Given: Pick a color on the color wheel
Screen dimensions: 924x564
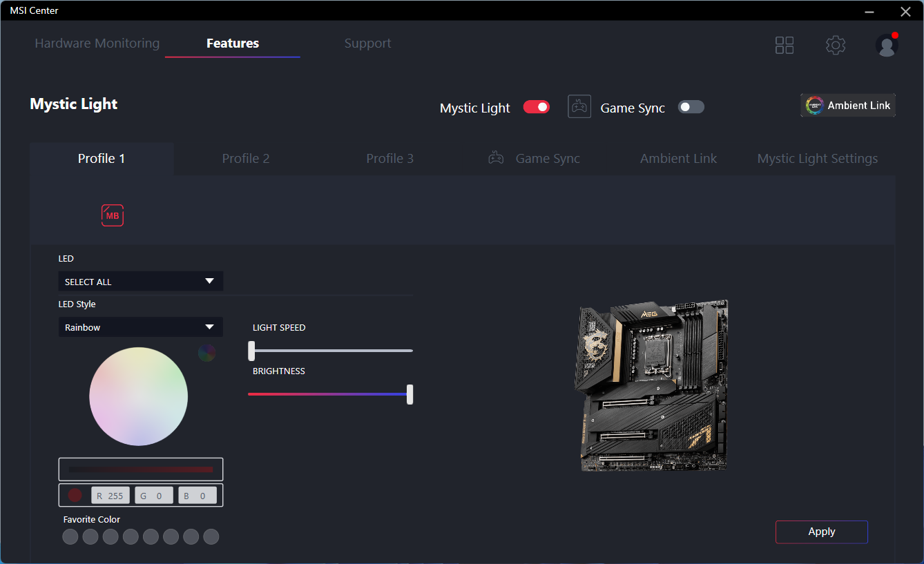Looking at the screenshot, I should [x=139, y=396].
